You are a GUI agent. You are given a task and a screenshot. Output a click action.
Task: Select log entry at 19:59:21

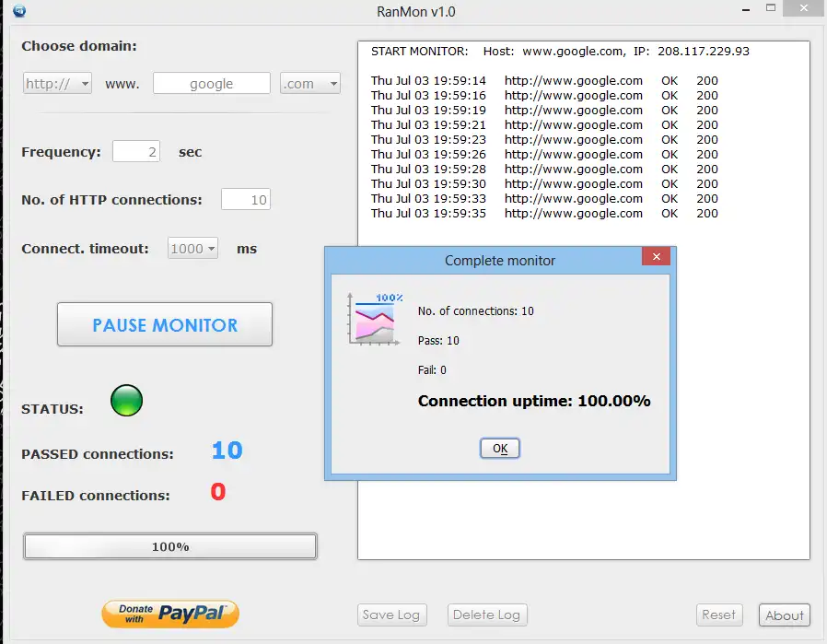point(544,125)
